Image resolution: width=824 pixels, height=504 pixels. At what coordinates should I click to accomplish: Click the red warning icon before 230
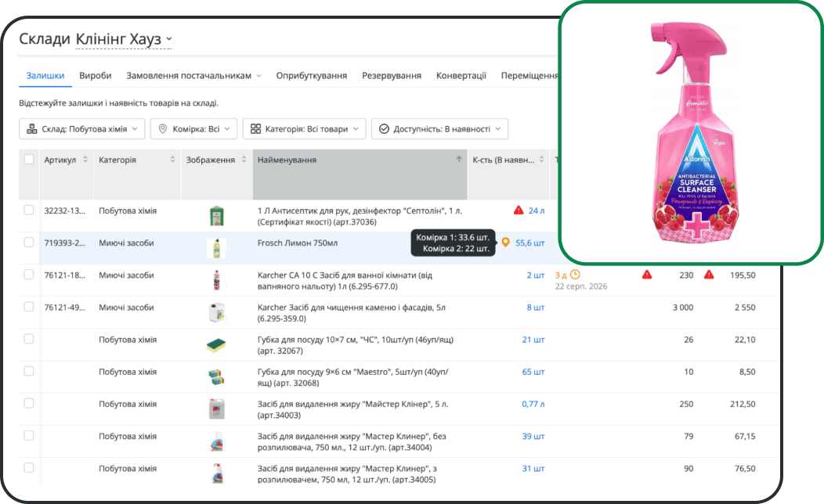pos(647,275)
